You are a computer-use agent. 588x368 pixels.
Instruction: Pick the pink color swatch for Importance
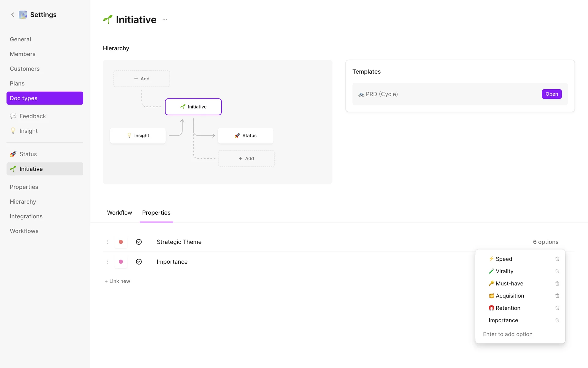(121, 262)
